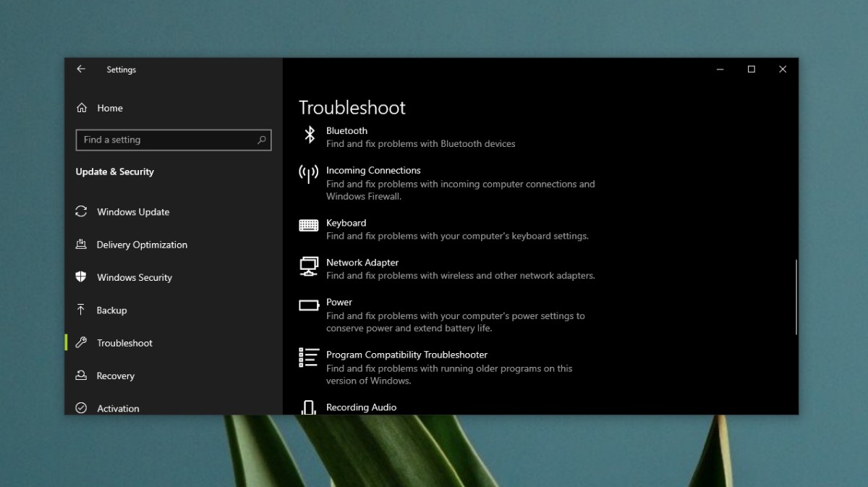Focus the Find a setting box
The width and height of the screenshot is (868, 487).
[x=174, y=140]
